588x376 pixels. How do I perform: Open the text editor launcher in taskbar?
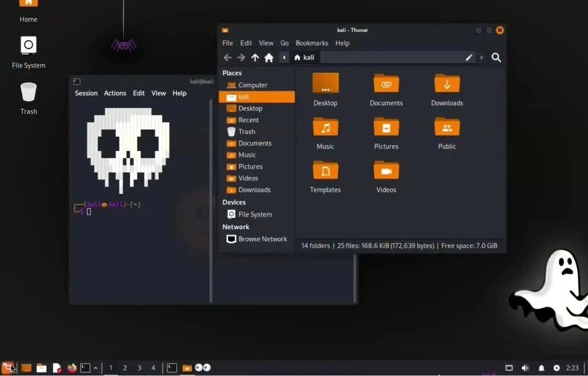coord(57,368)
